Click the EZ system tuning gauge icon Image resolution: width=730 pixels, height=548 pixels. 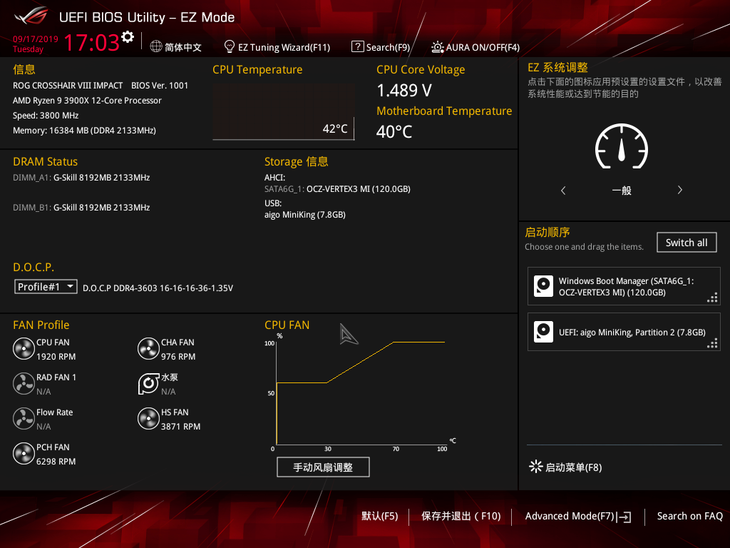[x=622, y=146]
